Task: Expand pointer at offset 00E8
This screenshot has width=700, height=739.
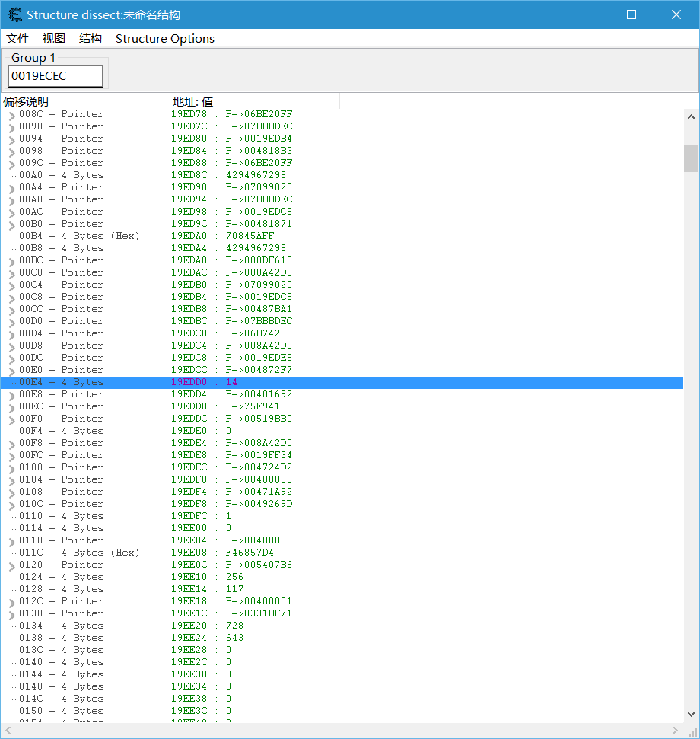Action: coord(11,396)
